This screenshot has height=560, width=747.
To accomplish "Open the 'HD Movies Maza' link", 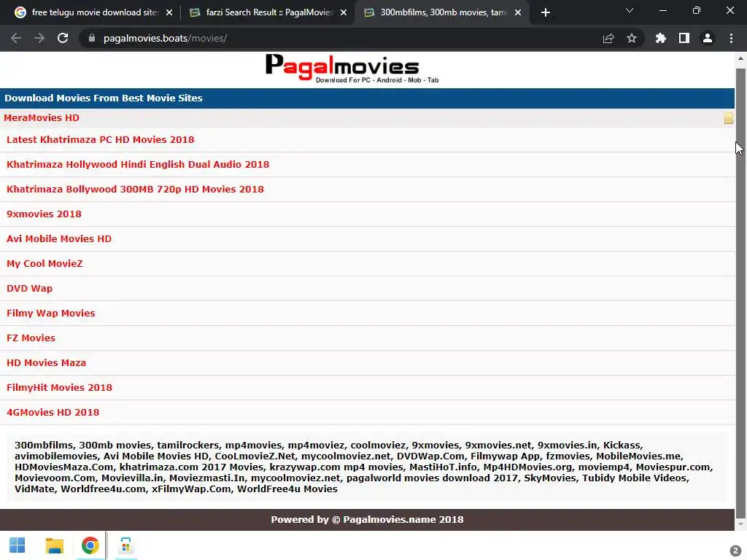I will click(46, 362).
